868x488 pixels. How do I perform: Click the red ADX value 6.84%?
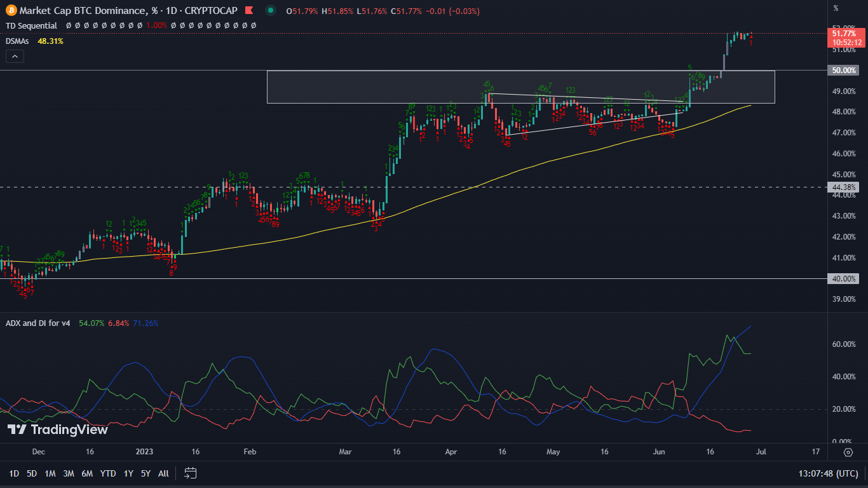119,323
